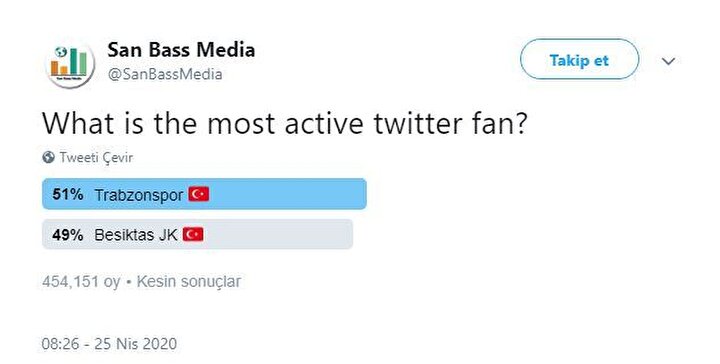Click the Kesin sonuçlar text
Viewport: 720px width, 364px height.
189,281
